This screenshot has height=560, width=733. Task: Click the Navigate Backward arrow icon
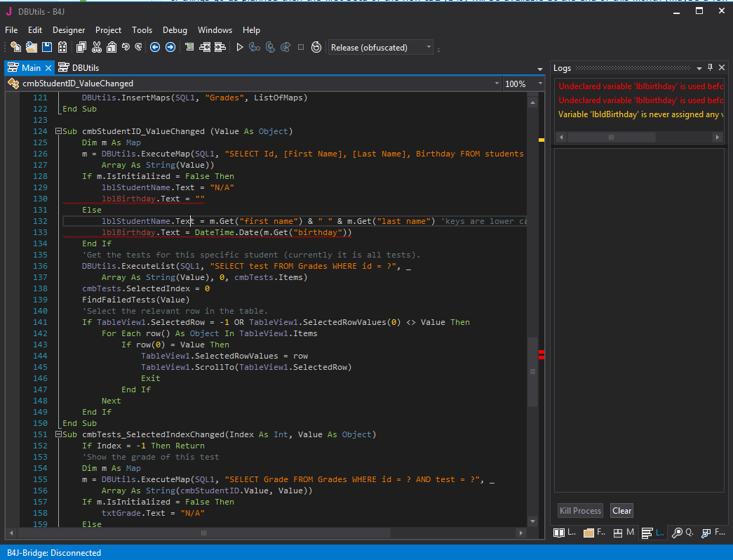click(154, 48)
